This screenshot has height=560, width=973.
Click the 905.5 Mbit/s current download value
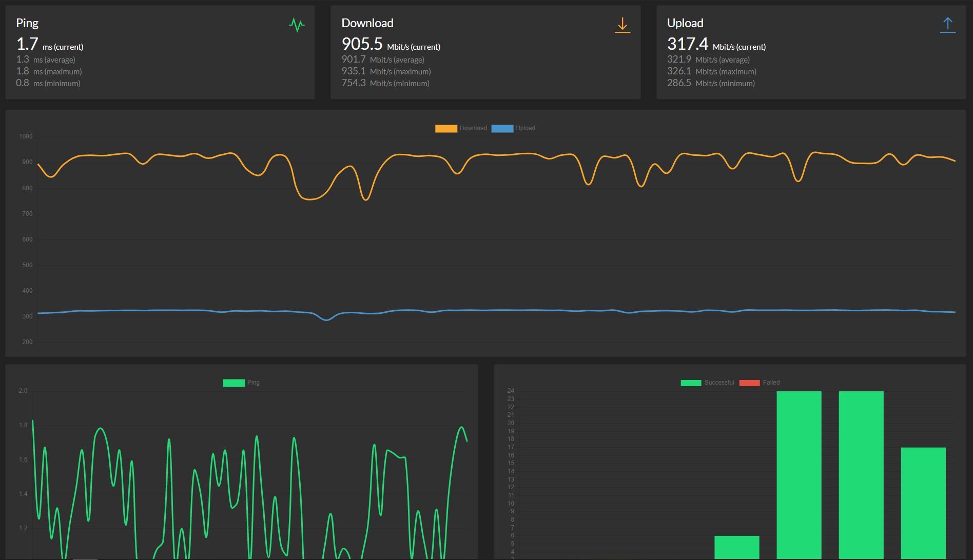pyautogui.click(x=391, y=44)
